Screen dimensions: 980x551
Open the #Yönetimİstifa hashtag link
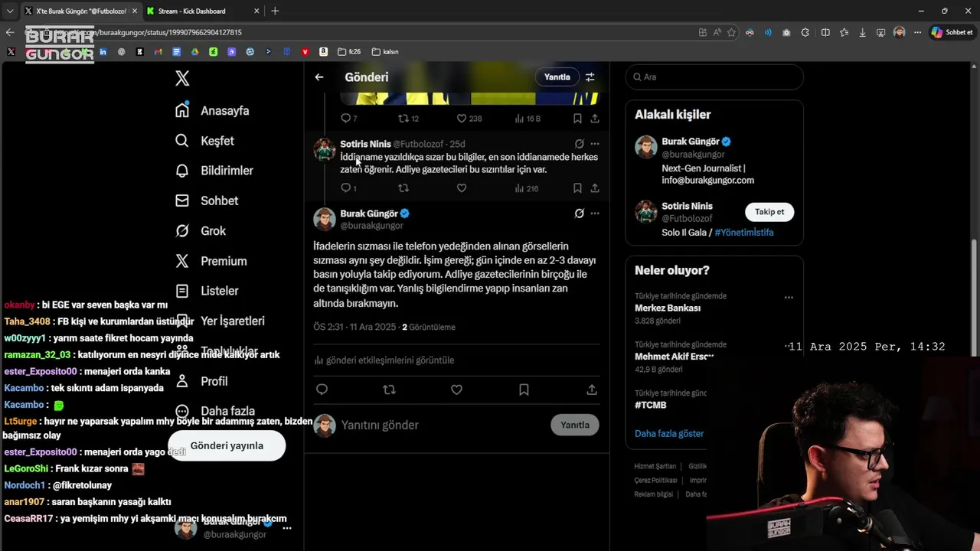point(744,232)
